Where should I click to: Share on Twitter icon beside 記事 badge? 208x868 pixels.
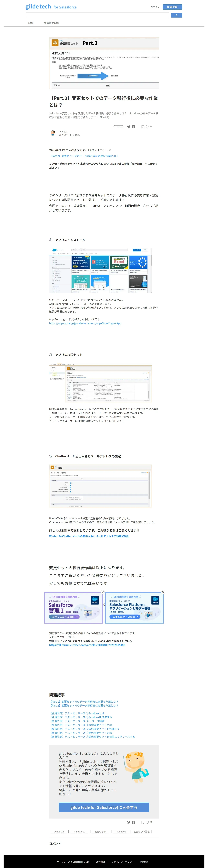click(129, 127)
